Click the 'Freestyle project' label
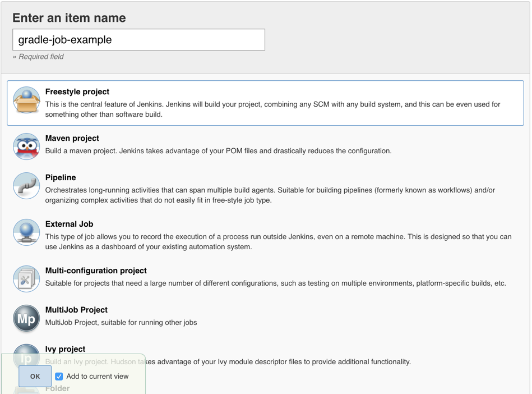Image resolution: width=532 pixels, height=394 pixels. coord(77,91)
